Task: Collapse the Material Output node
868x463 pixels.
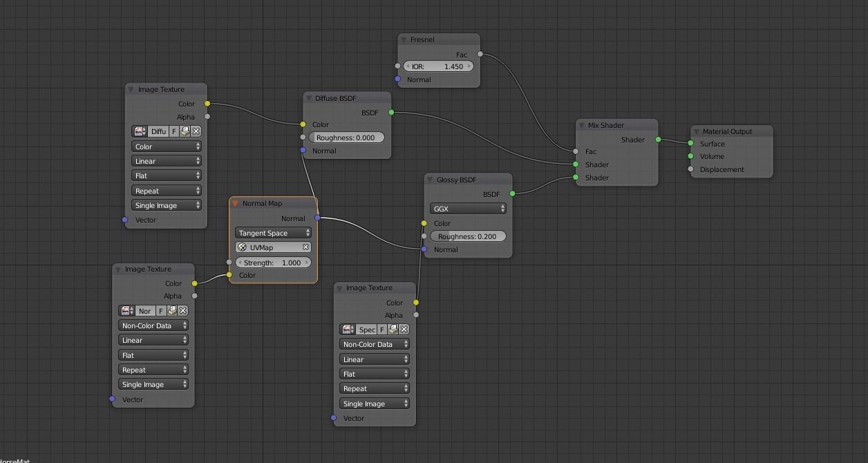Action: click(696, 131)
